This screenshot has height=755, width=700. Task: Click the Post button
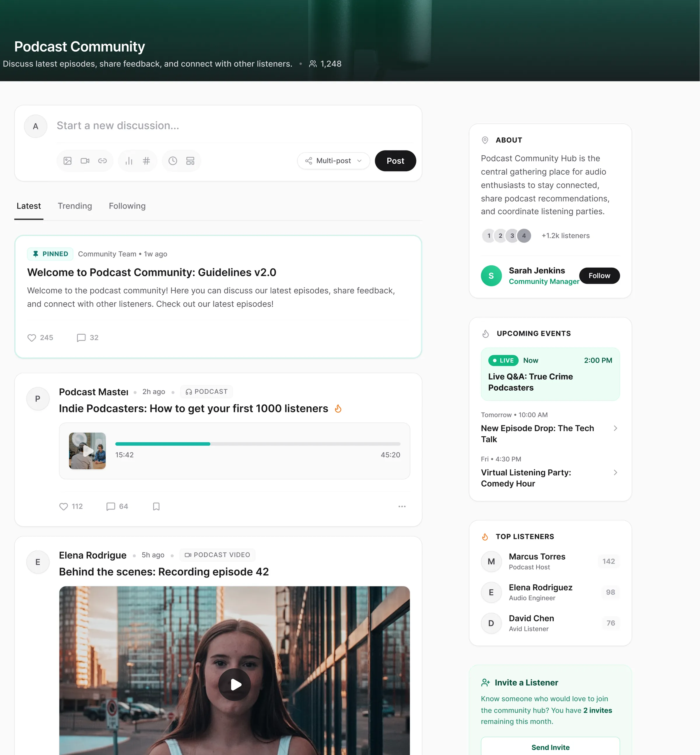395,161
